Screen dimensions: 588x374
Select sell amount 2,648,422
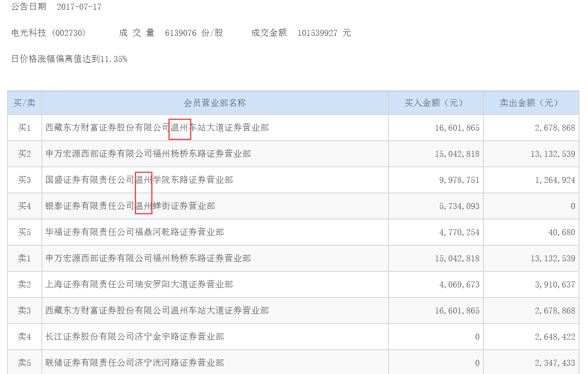555,337
